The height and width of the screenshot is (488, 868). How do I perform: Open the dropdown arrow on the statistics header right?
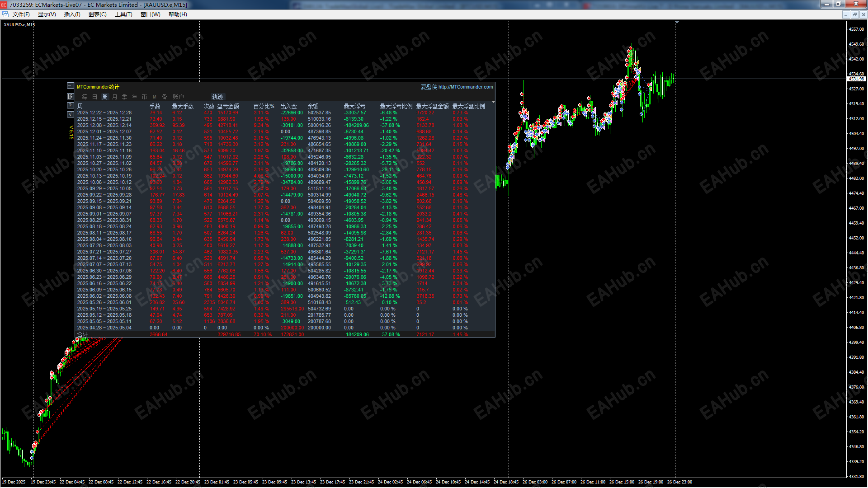[x=493, y=102]
